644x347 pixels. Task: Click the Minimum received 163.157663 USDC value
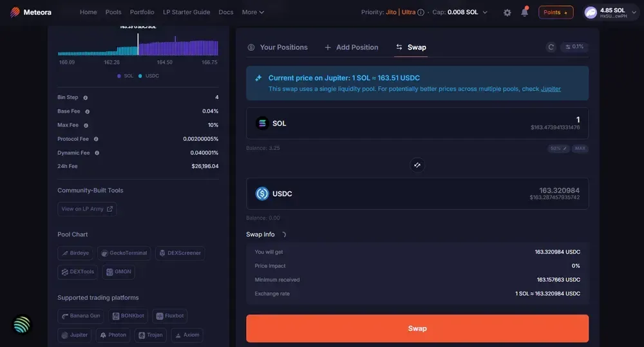558,279
